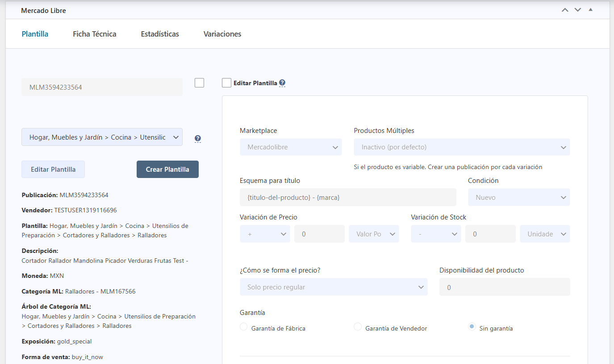Click the Árbol de Categoría ML label
This screenshot has height=364, width=614.
(56, 306)
